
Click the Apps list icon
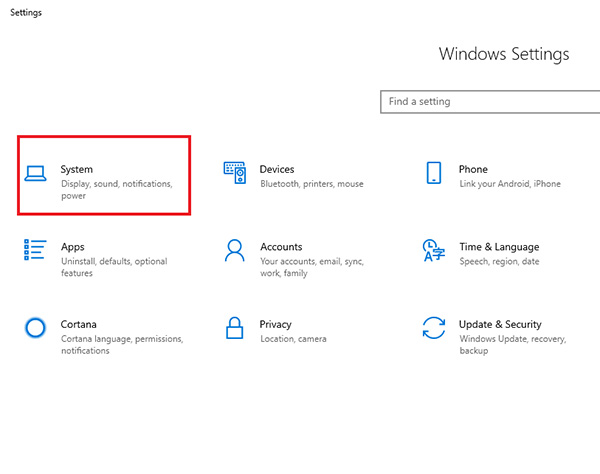tap(36, 250)
